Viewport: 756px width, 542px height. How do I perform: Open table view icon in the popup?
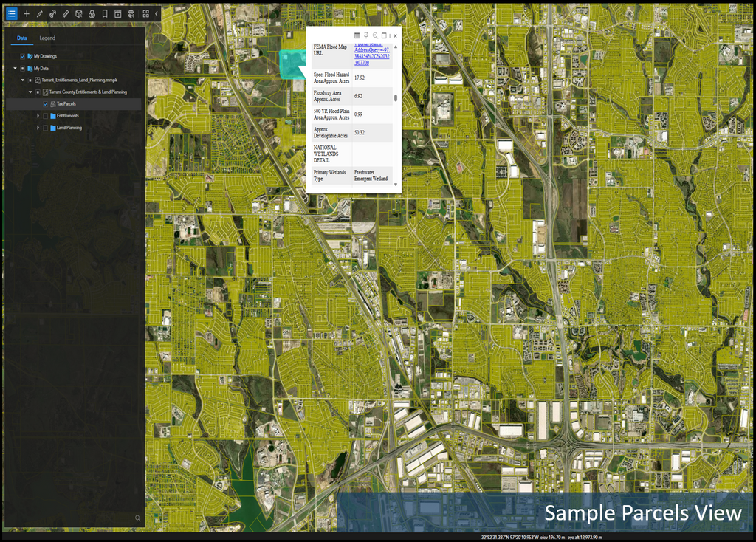(x=357, y=35)
